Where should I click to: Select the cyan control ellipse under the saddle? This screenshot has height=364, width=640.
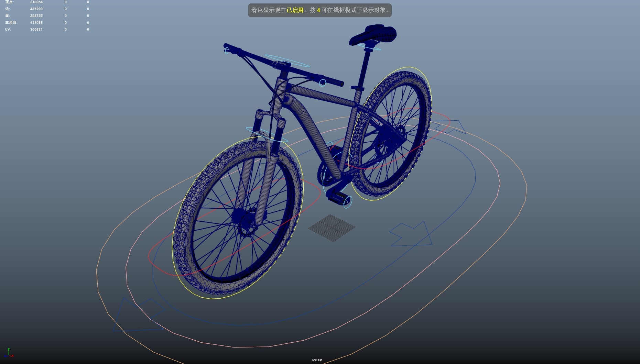[369, 47]
